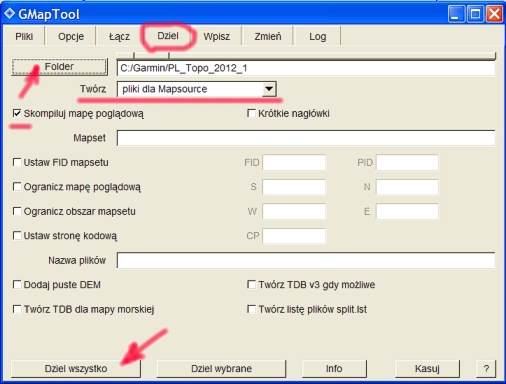Screen dimensions: 506x384
Task: Check Twórz TDB dla mapy morskiej
Action: (x=17, y=309)
